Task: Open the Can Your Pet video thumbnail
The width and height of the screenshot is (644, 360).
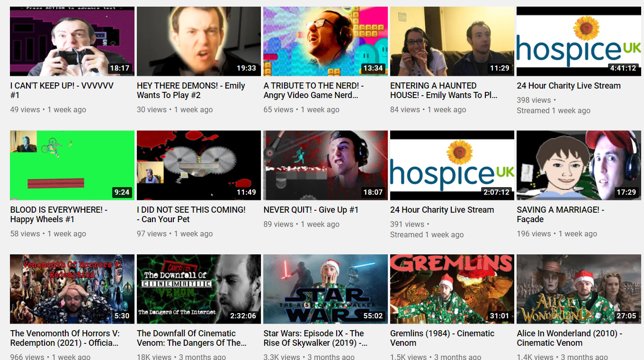Action: tap(199, 165)
